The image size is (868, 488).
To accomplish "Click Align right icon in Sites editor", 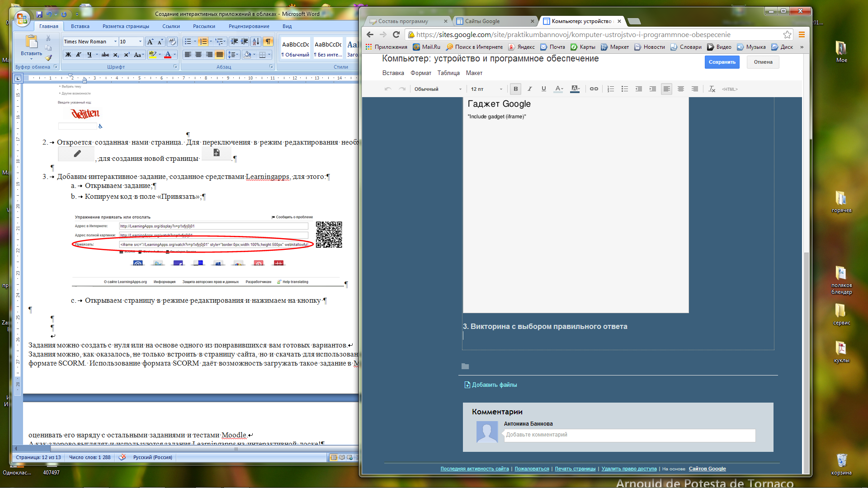I will (x=695, y=89).
